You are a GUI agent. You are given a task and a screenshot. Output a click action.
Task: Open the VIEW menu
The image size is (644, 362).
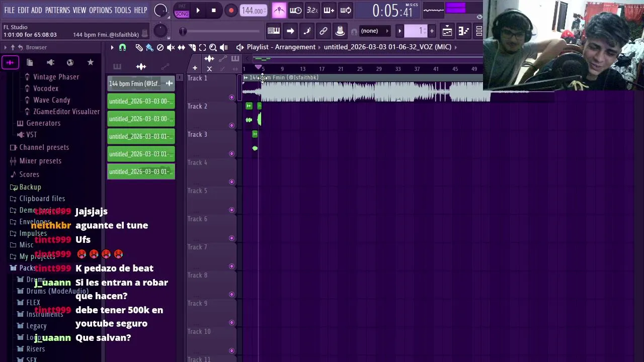pos(79,10)
